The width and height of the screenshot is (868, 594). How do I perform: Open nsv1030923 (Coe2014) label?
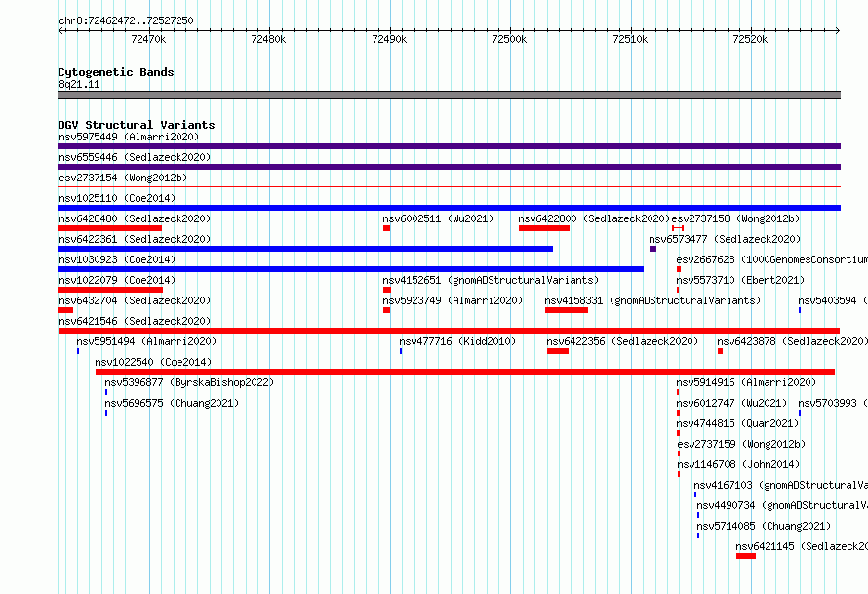pyautogui.click(x=117, y=259)
